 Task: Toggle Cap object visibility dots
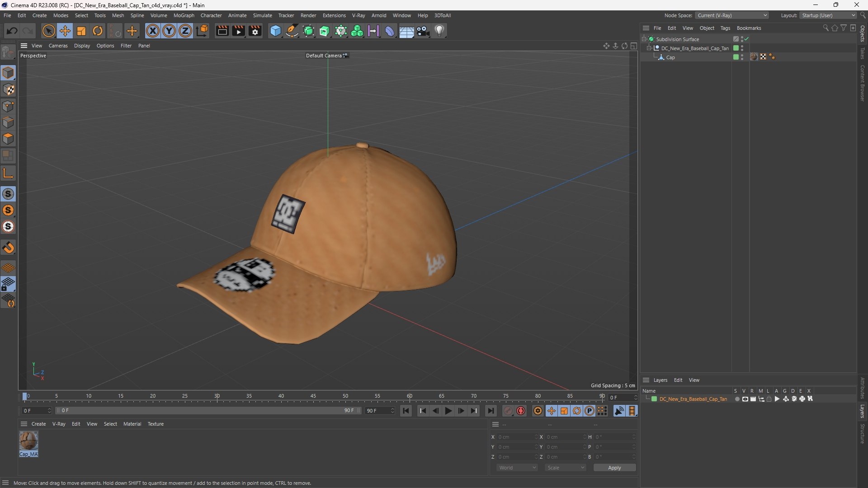pyautogui.click(x=742, y=57)
